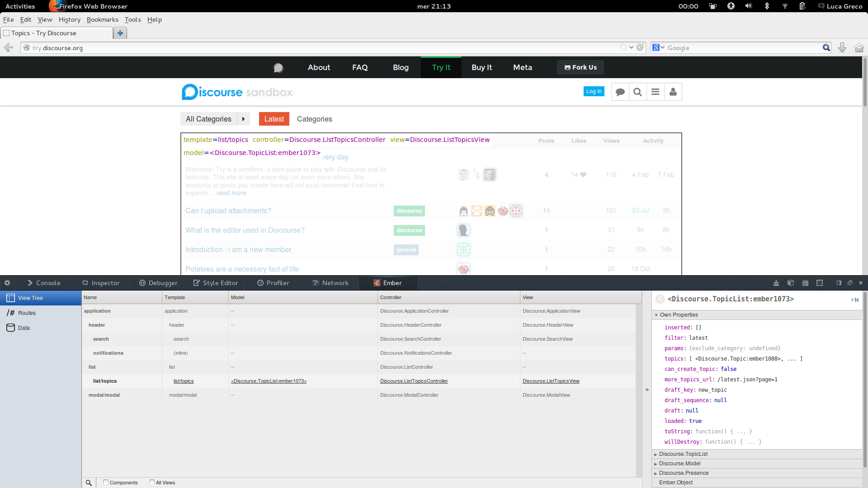868x488 pixels.
Task: Switch to the Console devtools tab
Action: point(44,283)
